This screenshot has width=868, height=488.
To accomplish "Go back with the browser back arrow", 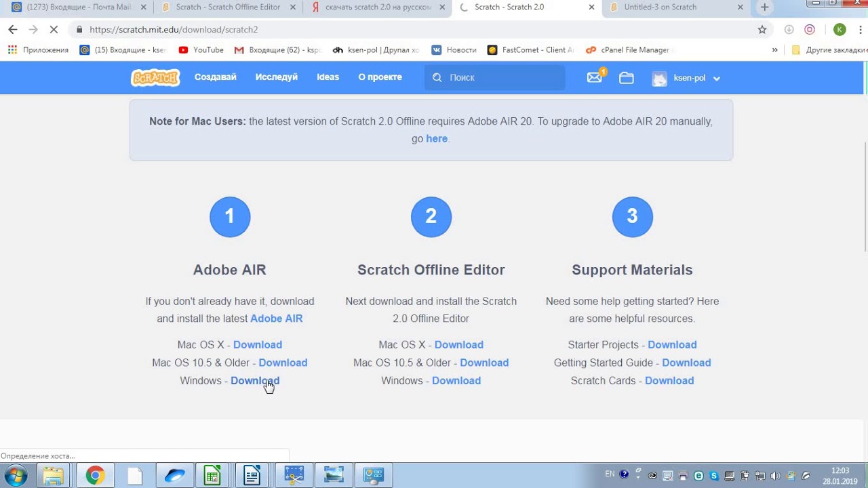I will point(12,30).
